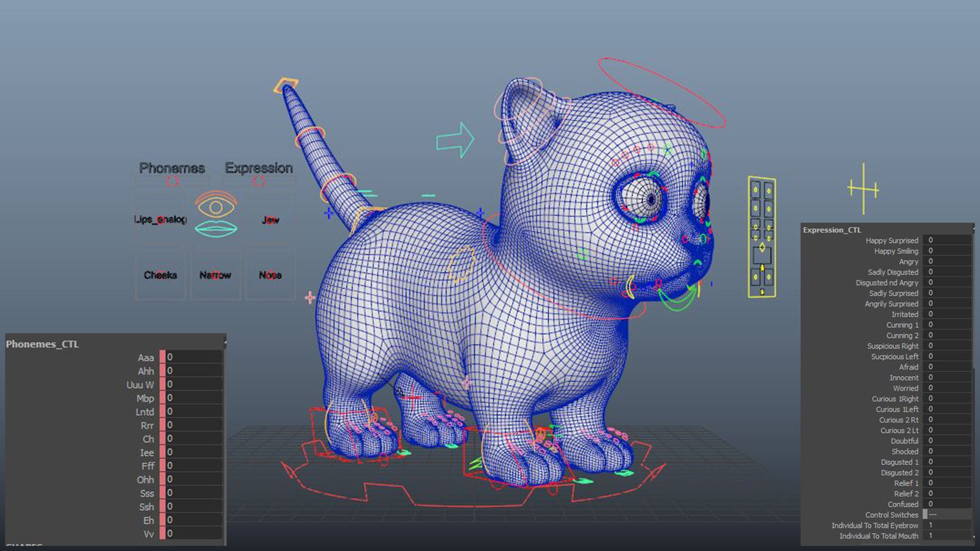Select the Curious 1Right attribute label
This screenshot has width=980, height=551.
point(895,399)
